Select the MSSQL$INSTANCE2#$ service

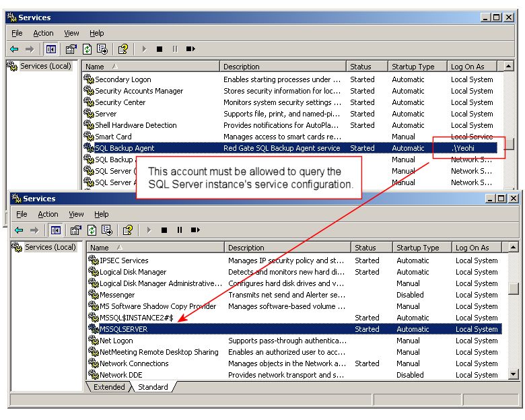(x=295, y=318)
